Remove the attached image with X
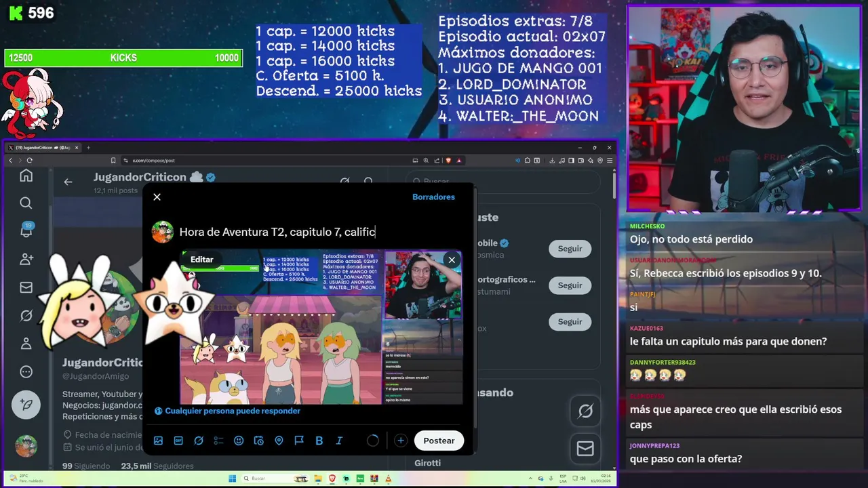Viewport: 868px width, 488px height. point(452,260)
